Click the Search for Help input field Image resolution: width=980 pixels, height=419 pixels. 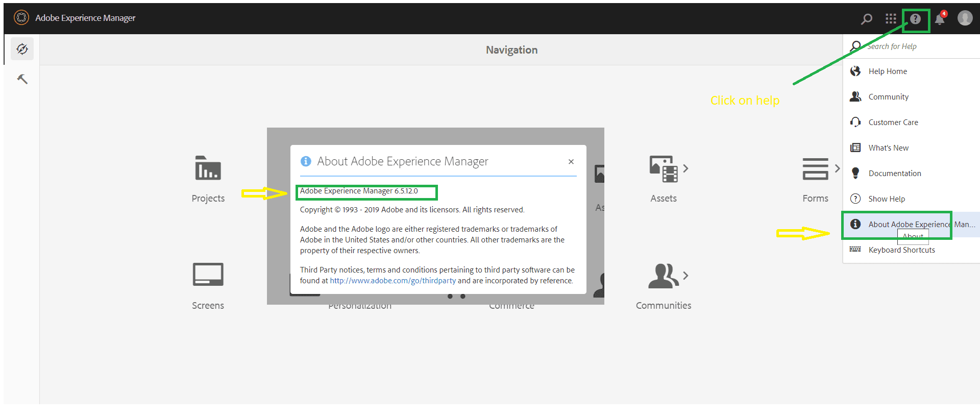coord(911,46)
